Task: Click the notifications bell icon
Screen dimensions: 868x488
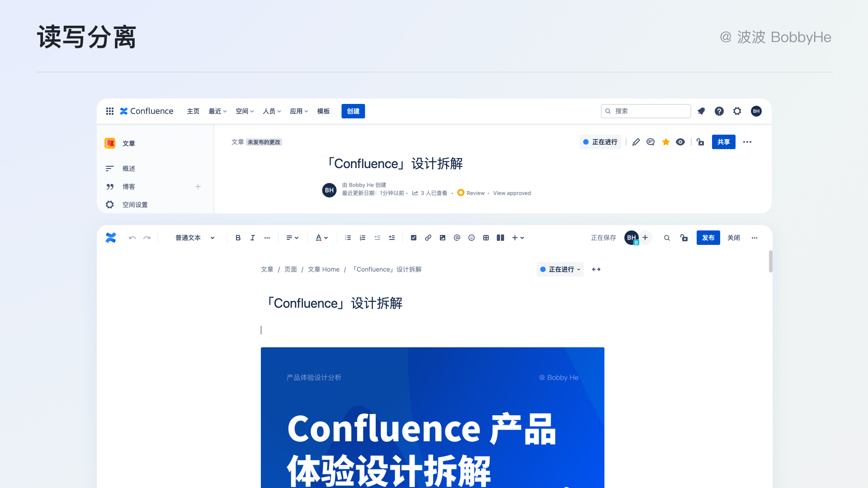Action: coord(701,111)
